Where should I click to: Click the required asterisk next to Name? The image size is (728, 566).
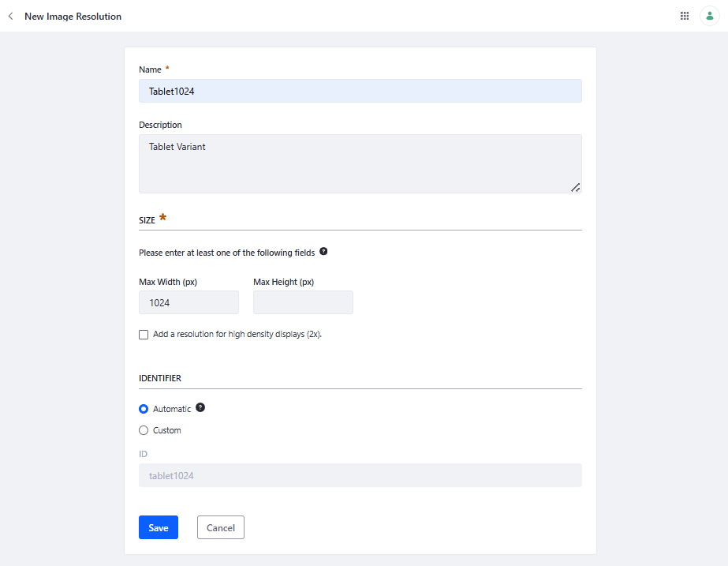[x=166, y=68]
